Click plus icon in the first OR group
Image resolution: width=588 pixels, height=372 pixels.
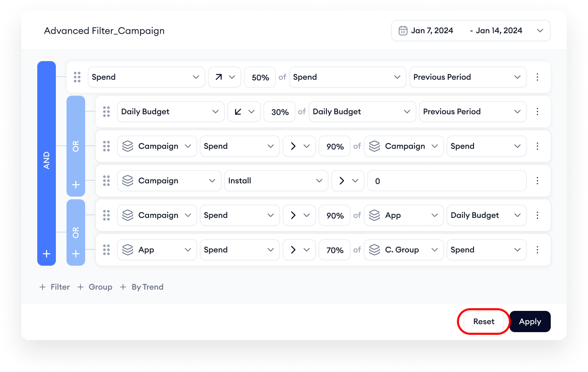76,185
